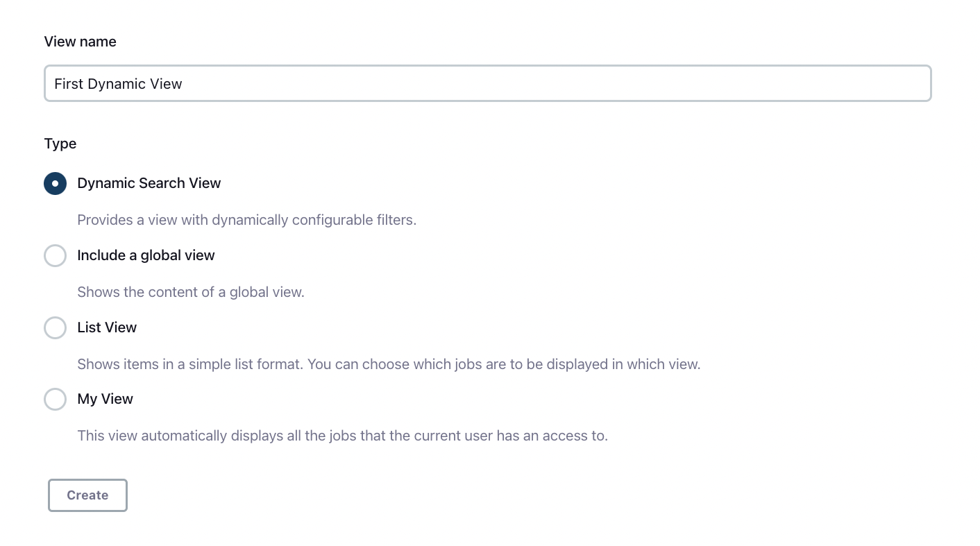This screenshot has width=980, height=546.
Task: Click the Create button
Action: coord(87,495)
